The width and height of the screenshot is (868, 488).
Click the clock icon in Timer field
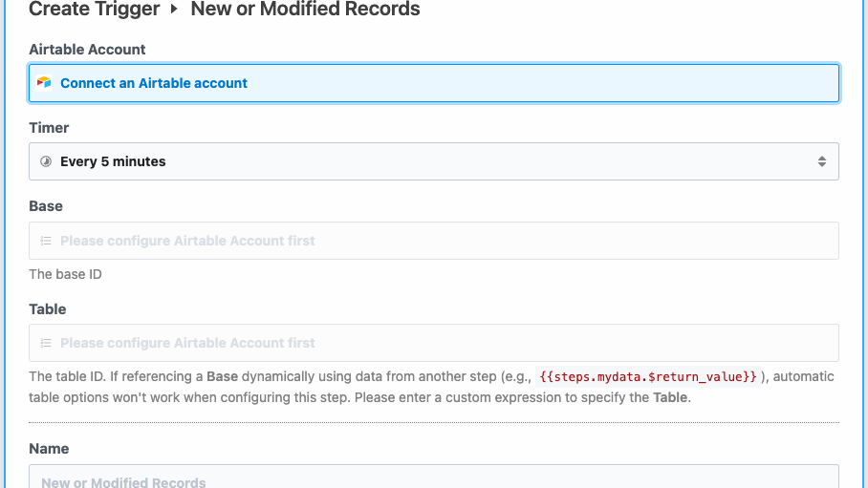click(45, 162)
